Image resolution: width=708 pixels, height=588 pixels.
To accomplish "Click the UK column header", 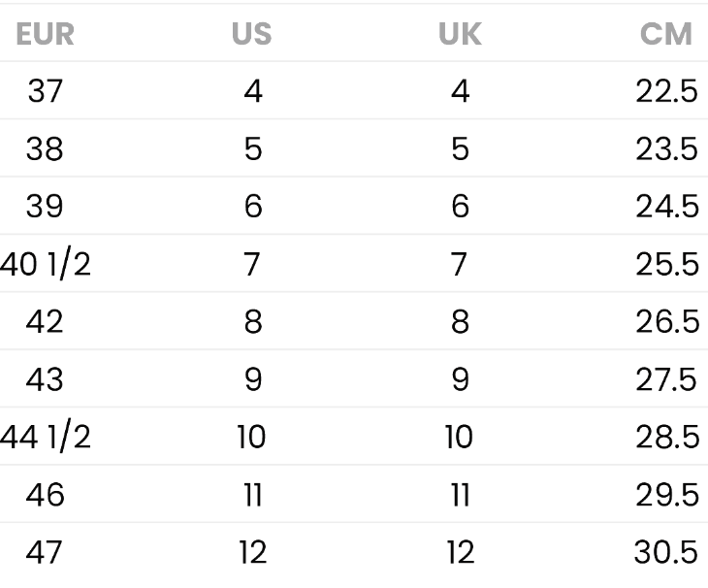I will coord(460,34).
